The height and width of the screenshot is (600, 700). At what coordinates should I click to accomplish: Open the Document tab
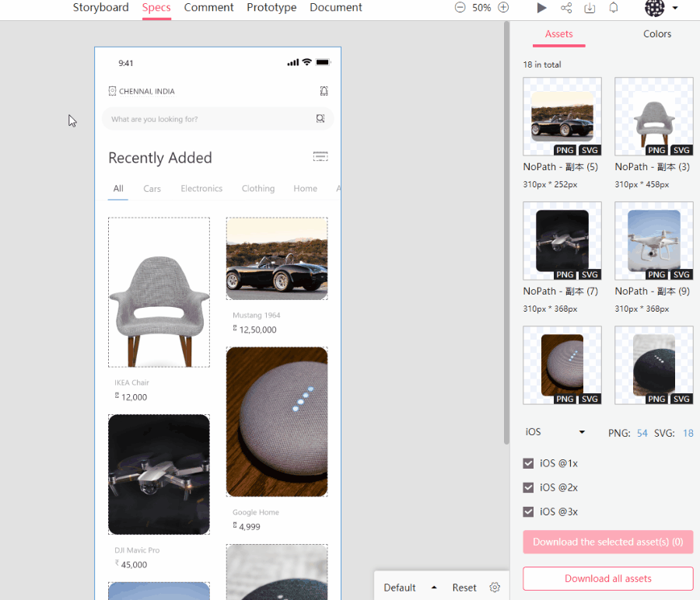[336, 8]
